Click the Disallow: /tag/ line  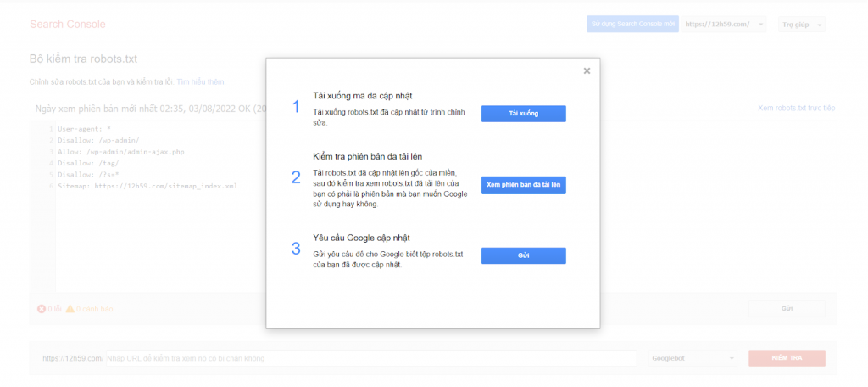click(x=88, y=164)
